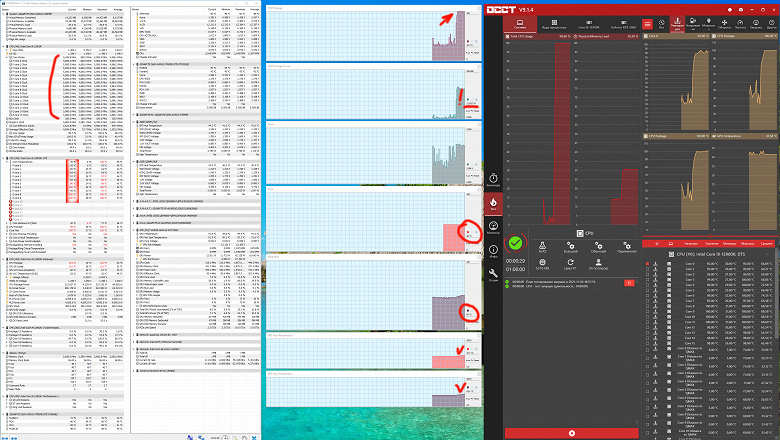Open the Info icon in OCCT sidebar
Screen dimensions: 780x440
(x=493, y=251)
